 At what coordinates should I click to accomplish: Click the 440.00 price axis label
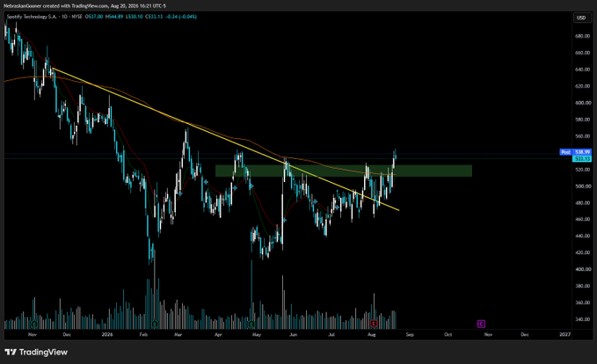pyautogui.click(x=583, y=236)
